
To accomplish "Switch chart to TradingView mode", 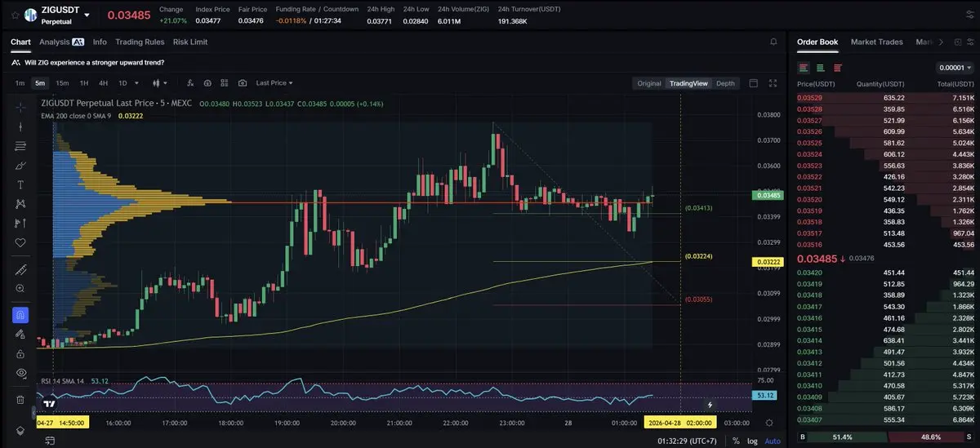I will click(x=688, y=83).
